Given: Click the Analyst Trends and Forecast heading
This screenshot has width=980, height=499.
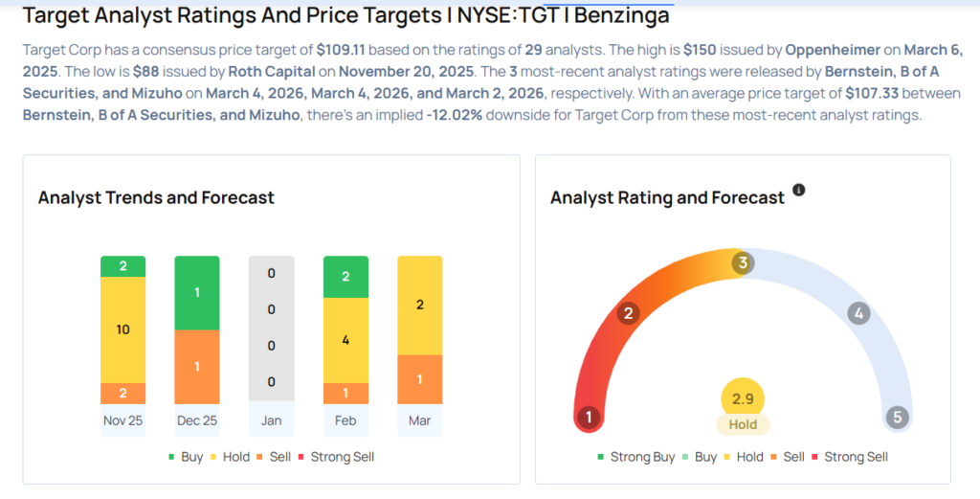Looking at the screenshot, I should pyautogui.click(x=156, y=198).
